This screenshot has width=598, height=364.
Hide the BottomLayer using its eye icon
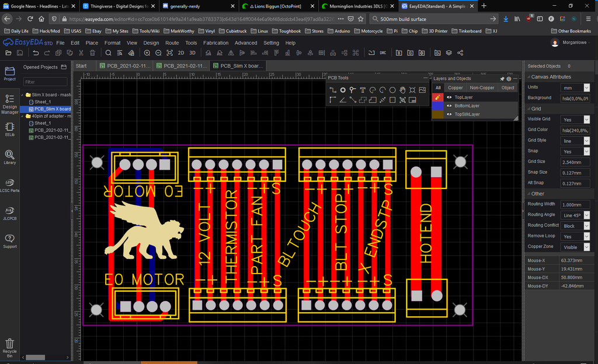449,106
